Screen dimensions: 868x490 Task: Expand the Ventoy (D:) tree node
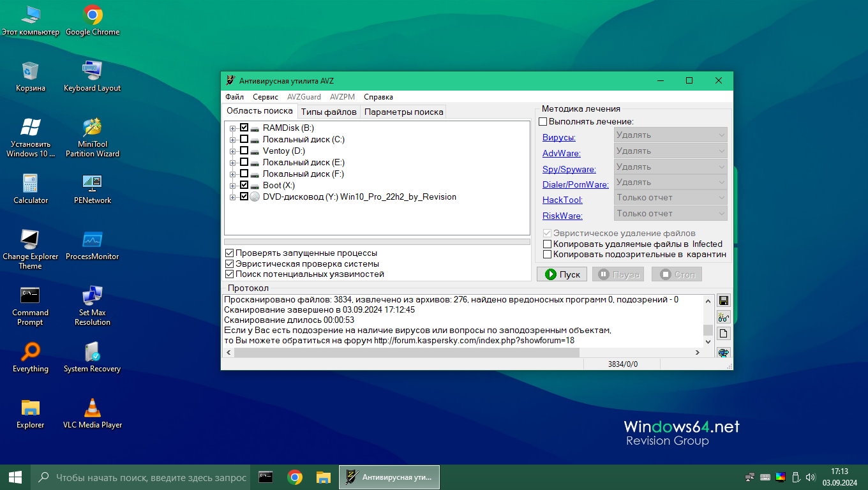tap(232, 151)
